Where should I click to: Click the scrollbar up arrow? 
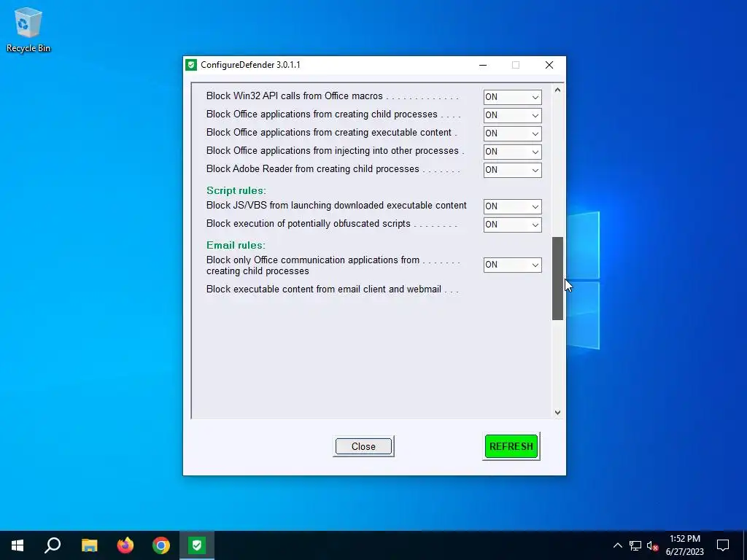point(557,90)
